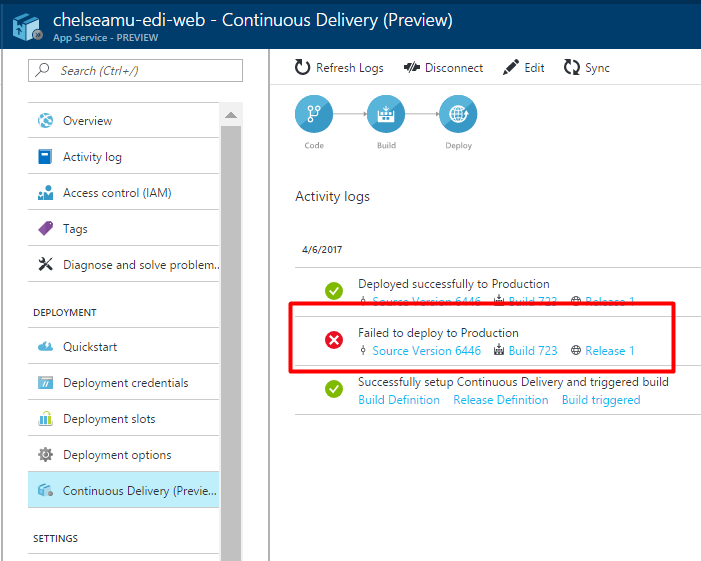Click Deployed successfully to Production text

click(x=454, y=284)
